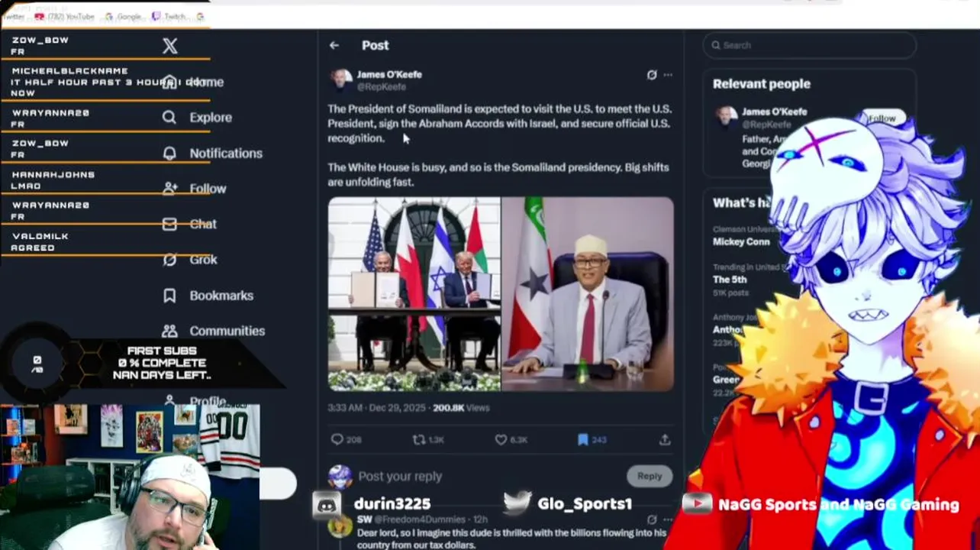Click the Reply button
The width and height of the screenshot is (980, 550).
pyautogui.click(x=650, y=476)
